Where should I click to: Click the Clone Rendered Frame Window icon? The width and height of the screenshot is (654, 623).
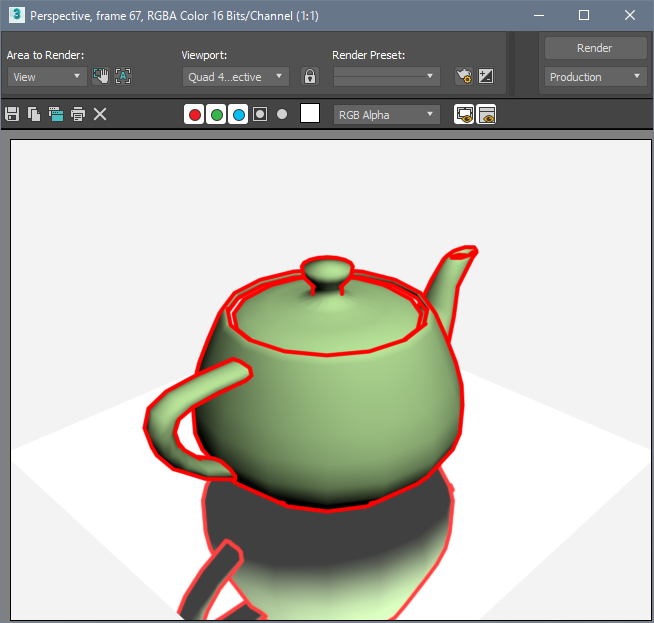click(55, 115)
